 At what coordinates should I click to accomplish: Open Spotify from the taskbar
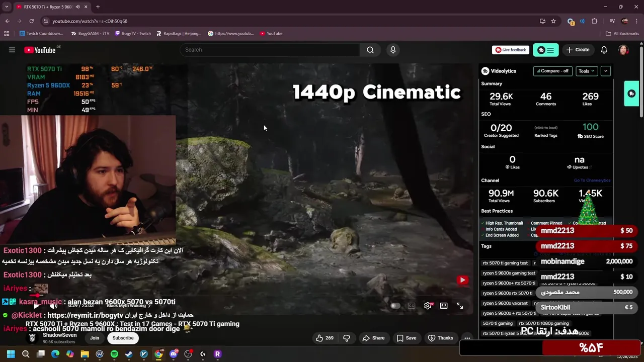click(114, 354)
